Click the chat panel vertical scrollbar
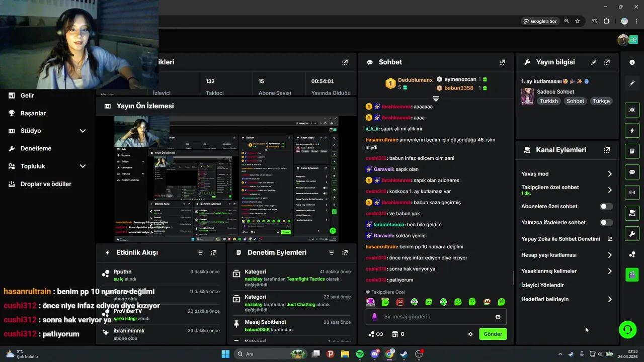The height and width of the screenshot is (362, 644). click(513, 278)
